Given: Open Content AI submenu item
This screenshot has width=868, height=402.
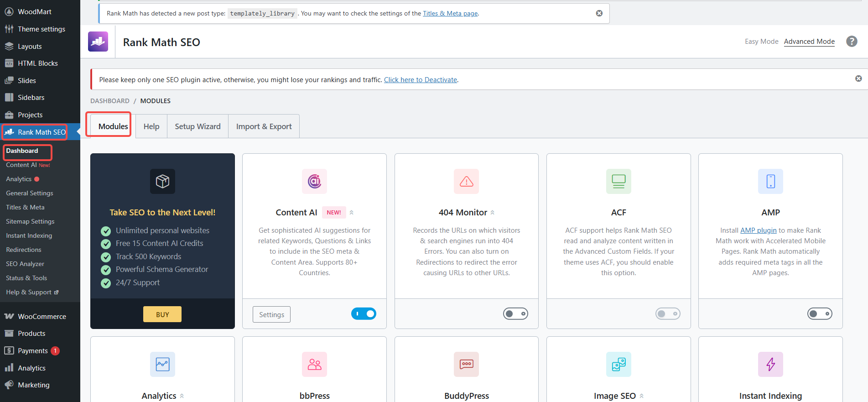Looking at the screenshot, I should [x=21, y=165].
